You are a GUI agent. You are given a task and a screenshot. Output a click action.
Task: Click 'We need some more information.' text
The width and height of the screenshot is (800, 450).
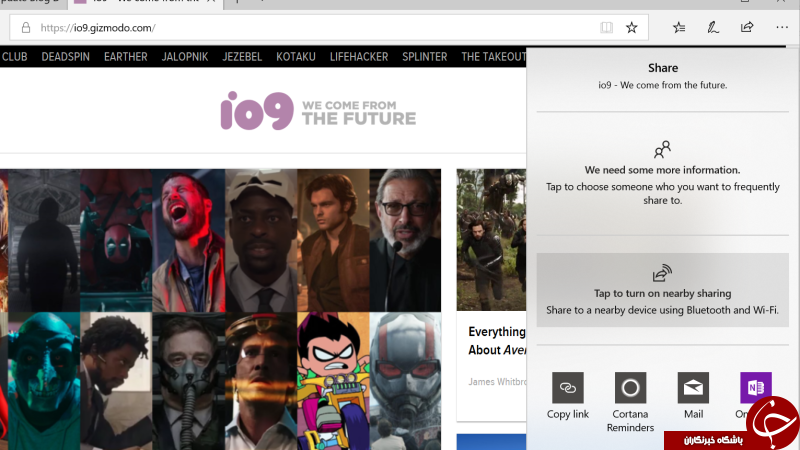tap(662, 170)
